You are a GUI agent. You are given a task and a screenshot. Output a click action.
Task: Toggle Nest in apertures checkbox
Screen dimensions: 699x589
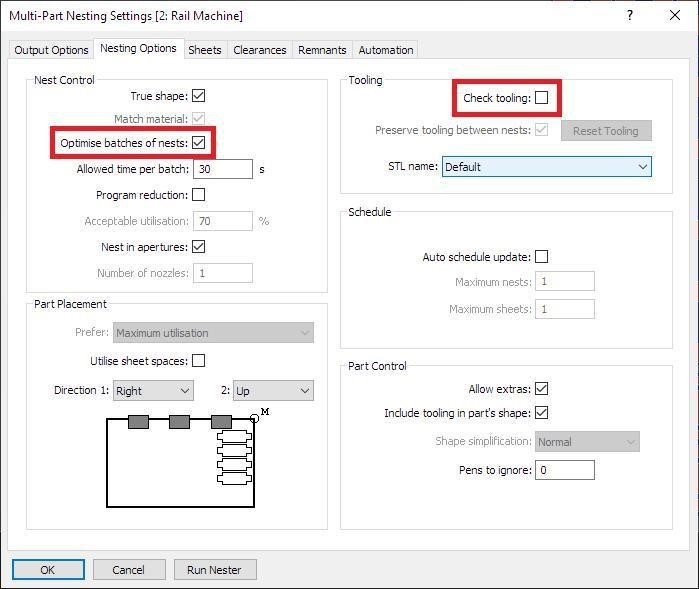coord(198,247)
